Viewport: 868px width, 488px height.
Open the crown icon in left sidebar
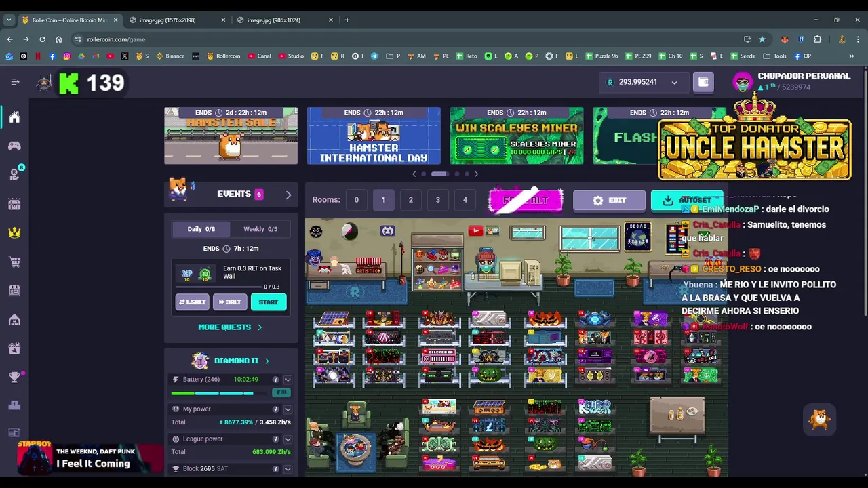pyautogui.click(x=14, y=232)
